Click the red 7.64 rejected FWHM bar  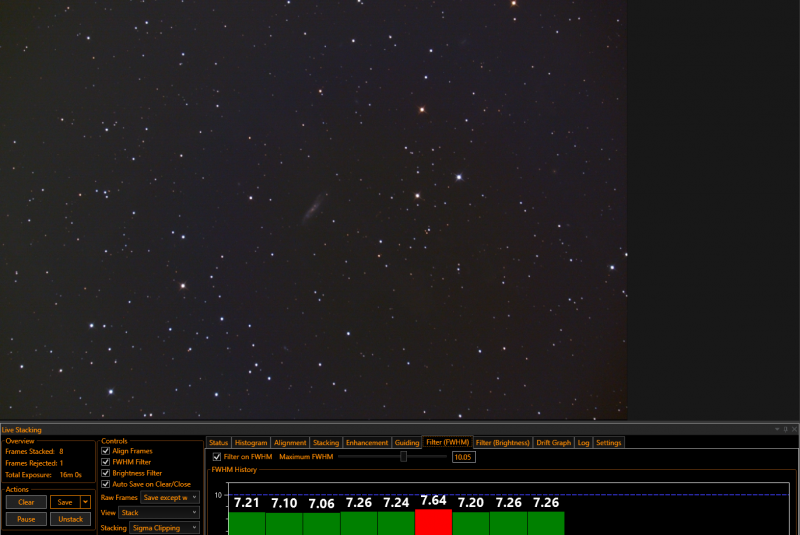433,522
